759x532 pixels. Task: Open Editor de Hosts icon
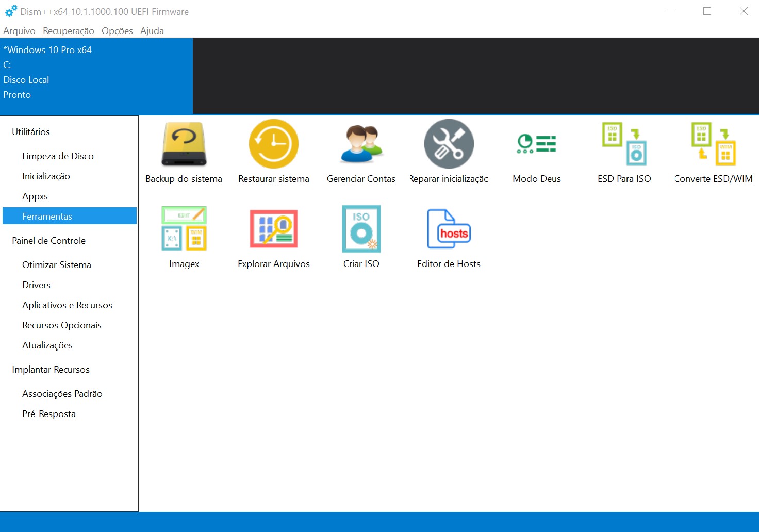pos(449,229)
